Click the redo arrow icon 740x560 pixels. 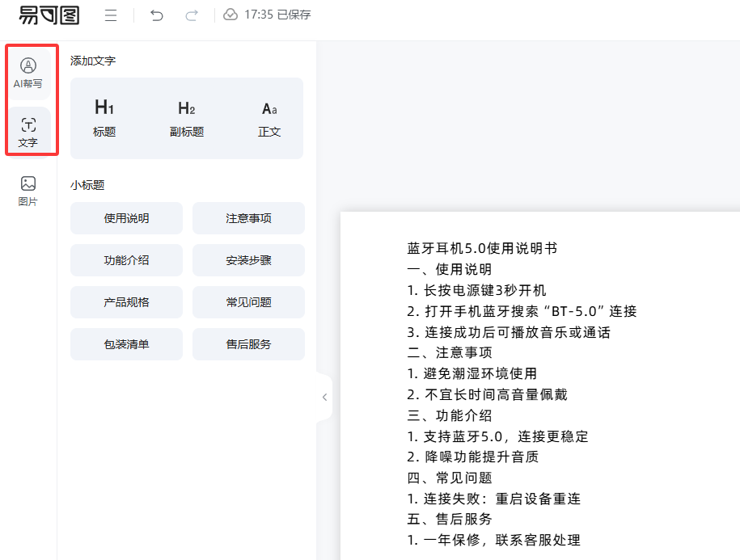[x=192, y=15]
